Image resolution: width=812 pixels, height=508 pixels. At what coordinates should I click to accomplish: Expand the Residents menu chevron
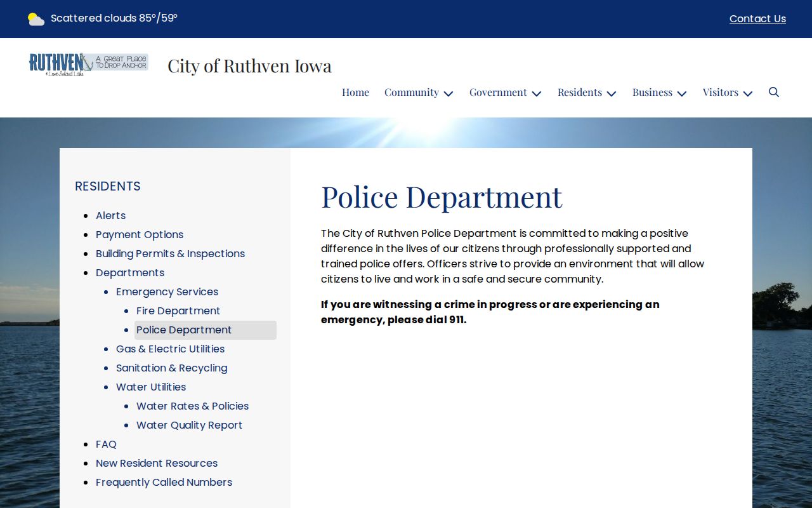pyautogui.click(x=612, y=93)
